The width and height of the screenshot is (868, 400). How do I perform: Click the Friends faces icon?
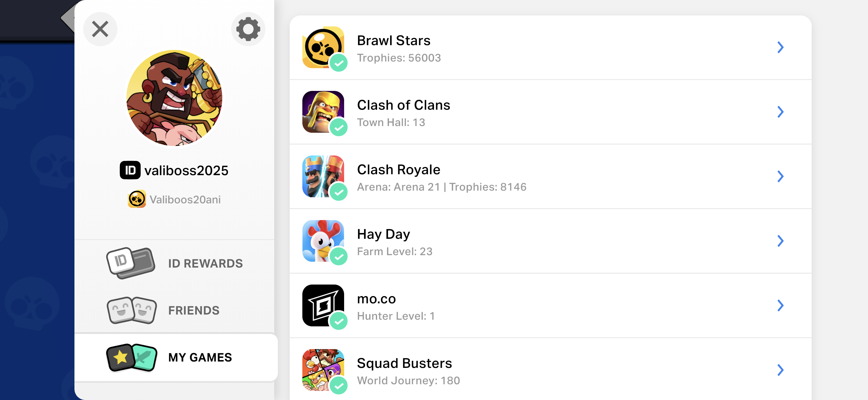[x=132, y=310]
